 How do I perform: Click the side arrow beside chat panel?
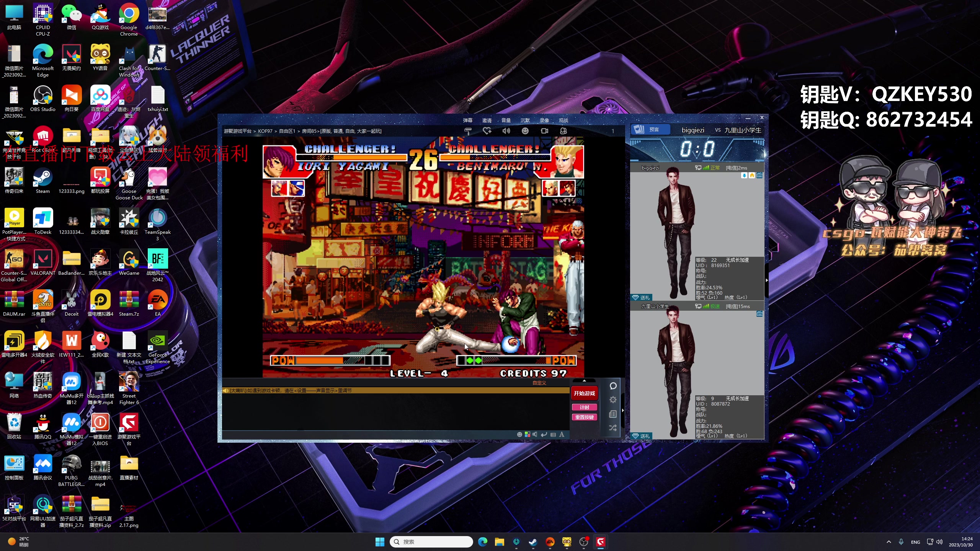click(623, 411)
